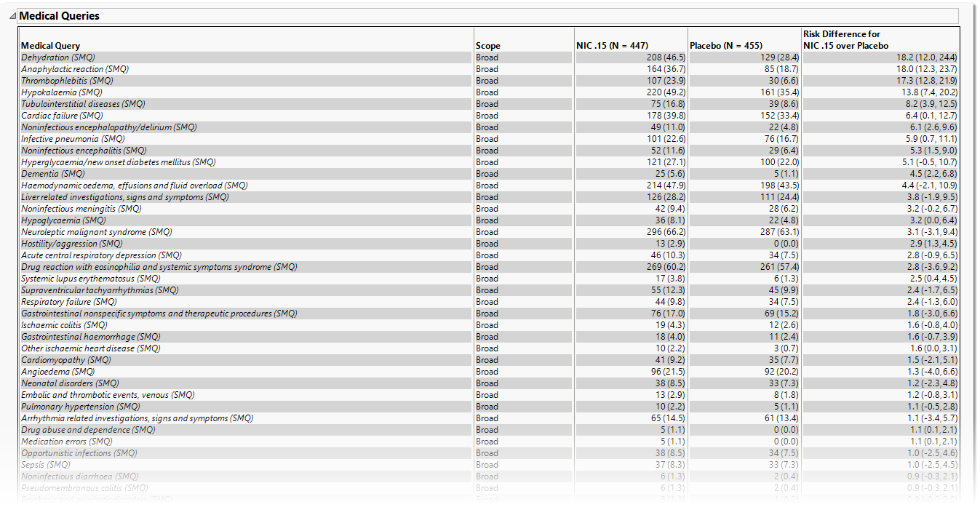Select the Angioedema (SMQ) row

point(58,372)
